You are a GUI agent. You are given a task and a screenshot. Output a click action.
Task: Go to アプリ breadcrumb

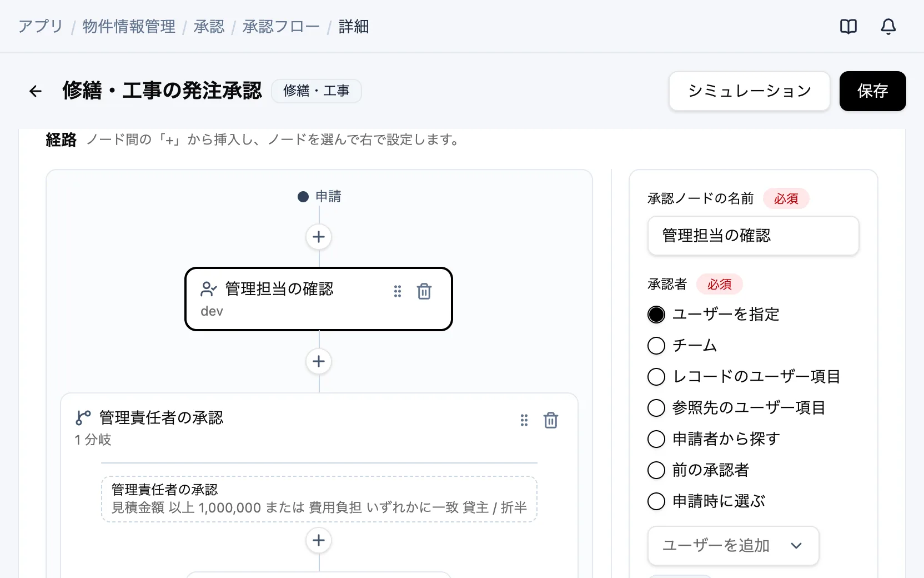point(41,26)
